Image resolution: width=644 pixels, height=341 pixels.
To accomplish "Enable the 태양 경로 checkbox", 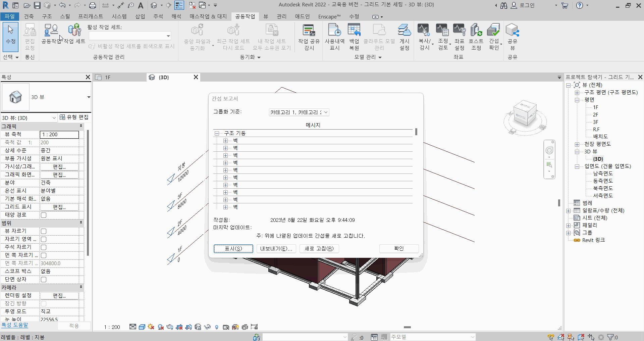I will [x=44, y=215].
